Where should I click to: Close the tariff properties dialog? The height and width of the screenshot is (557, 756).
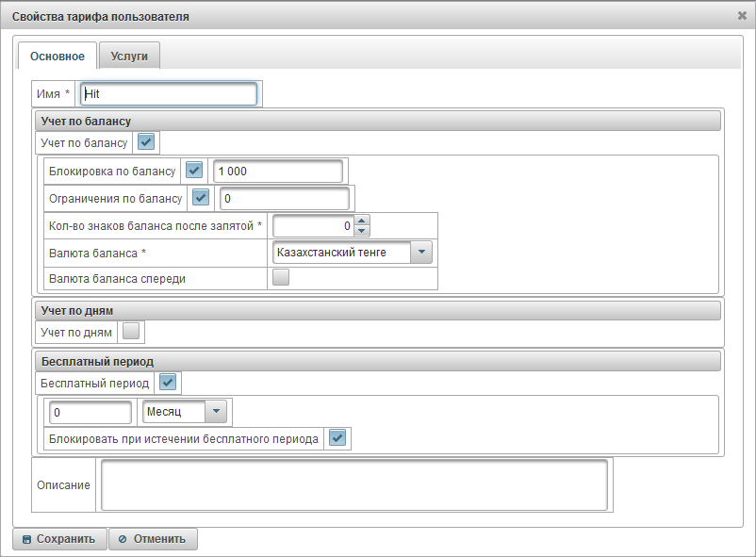tap(742, 16)
